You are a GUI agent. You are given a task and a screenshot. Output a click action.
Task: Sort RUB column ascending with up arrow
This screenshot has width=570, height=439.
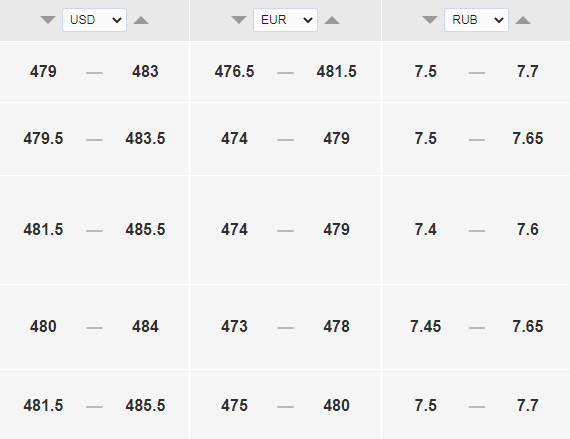coord(523,20)
